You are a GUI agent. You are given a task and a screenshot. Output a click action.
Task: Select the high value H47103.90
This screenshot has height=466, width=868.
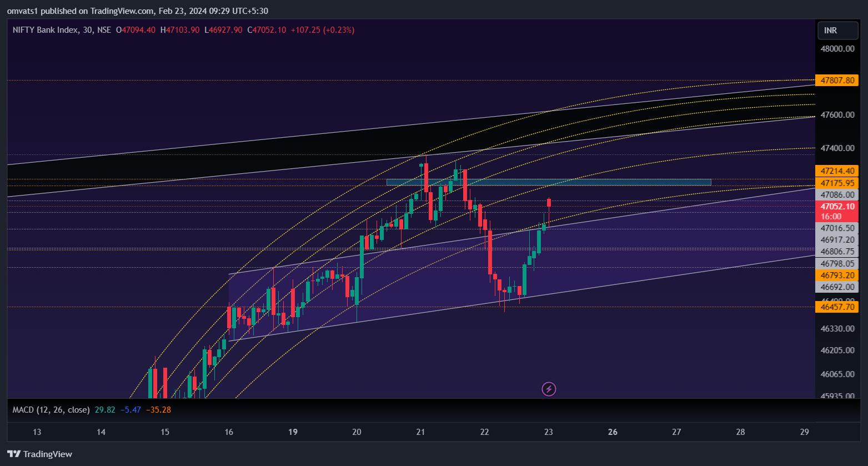pyautogui.click(x=180, y=30)
